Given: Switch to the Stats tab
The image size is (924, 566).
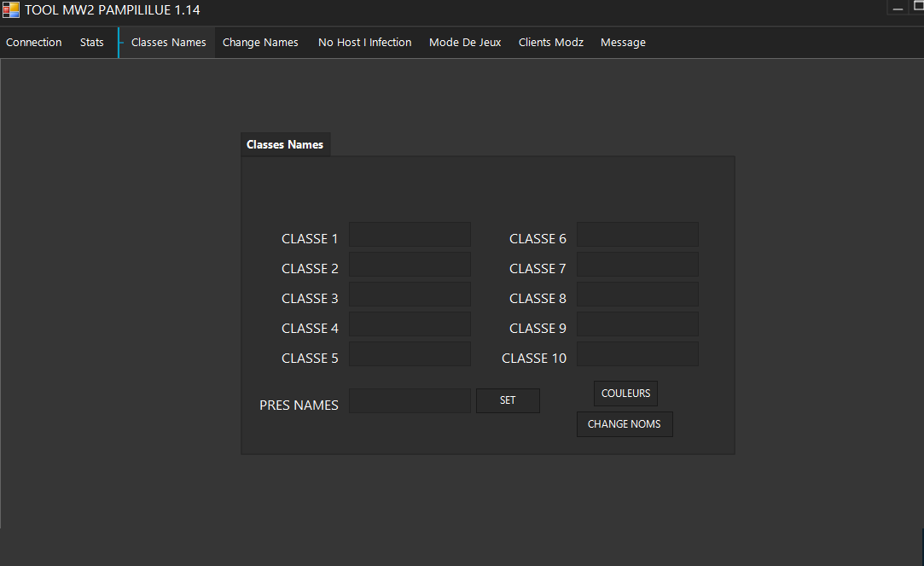Looking at the screenshot, I should click(x=92, y=43).
